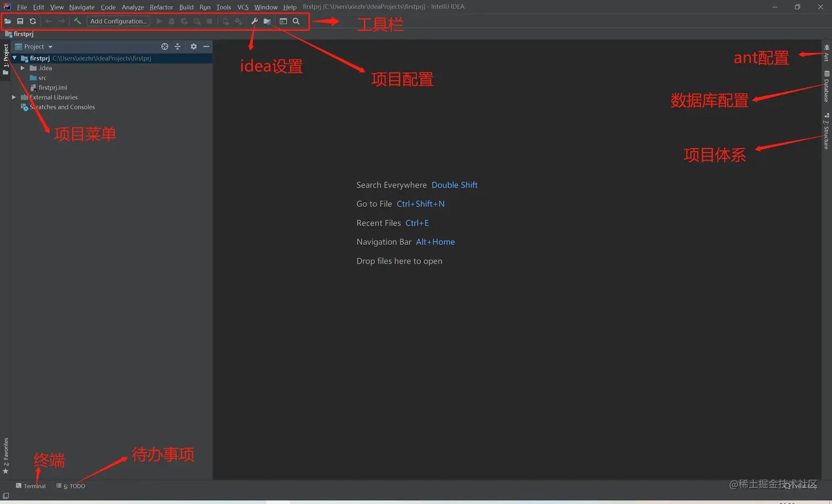Hide the Project panel with minus icon

[206, 47]
